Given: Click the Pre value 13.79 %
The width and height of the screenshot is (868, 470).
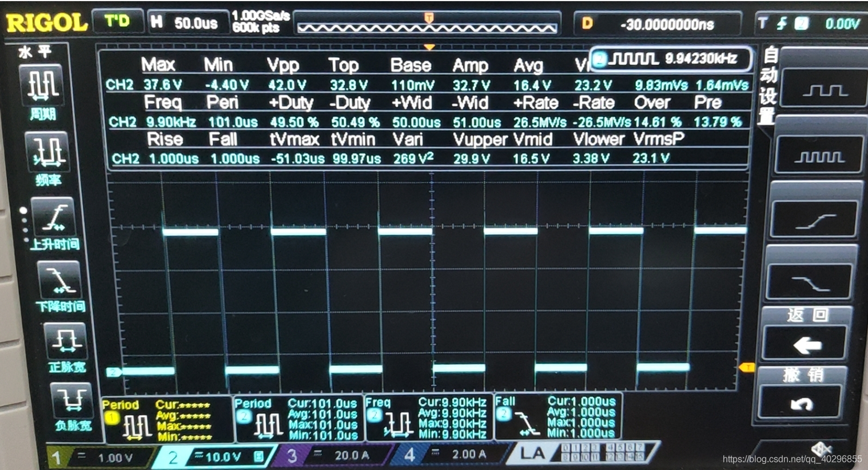Looking at the screenshot, I should [718, 121].
